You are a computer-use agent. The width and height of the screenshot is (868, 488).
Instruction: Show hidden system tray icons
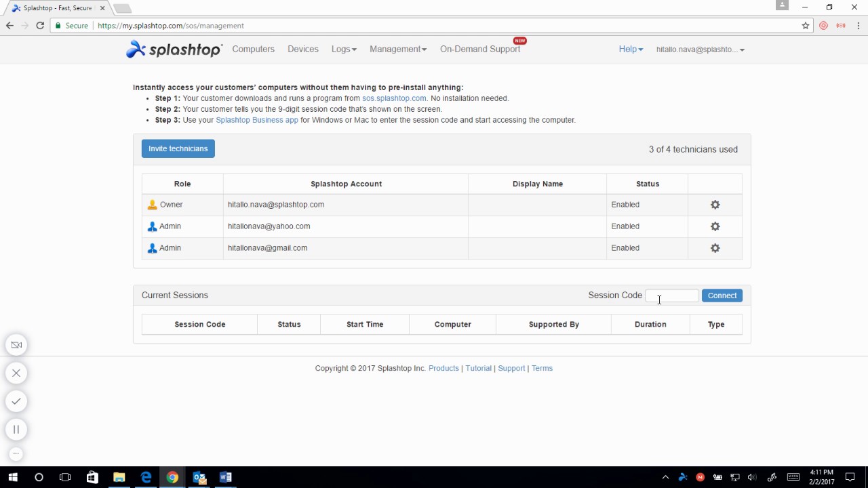point(665,477)
